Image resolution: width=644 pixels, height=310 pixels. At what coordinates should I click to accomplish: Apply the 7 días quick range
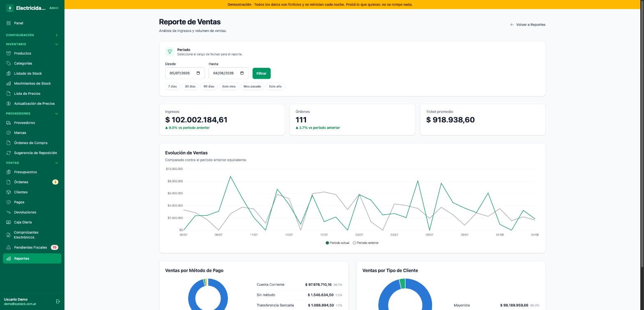tap(172, 86)
